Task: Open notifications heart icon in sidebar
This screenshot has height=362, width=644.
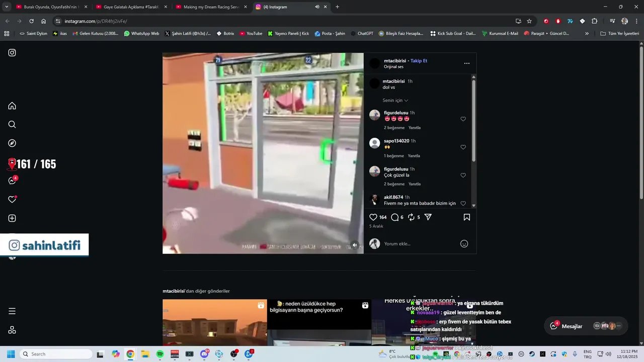Action: point(12,200)
